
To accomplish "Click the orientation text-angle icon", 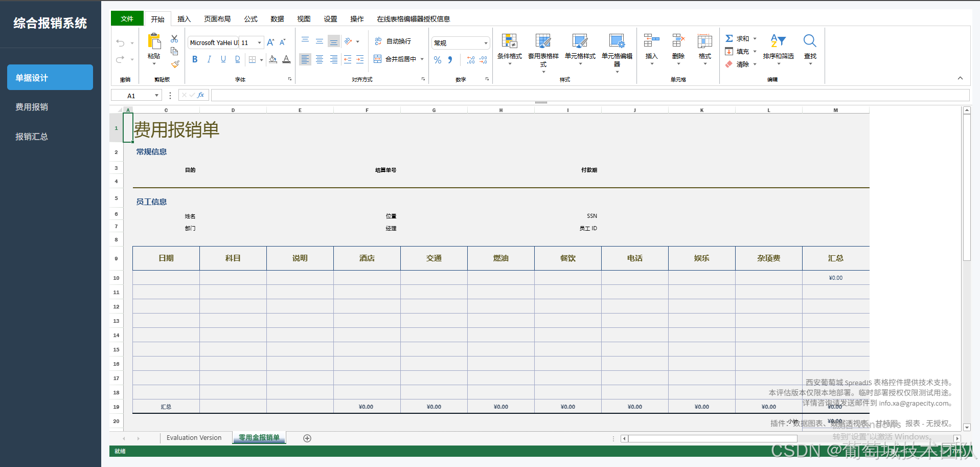I will (x=348, y=41).
